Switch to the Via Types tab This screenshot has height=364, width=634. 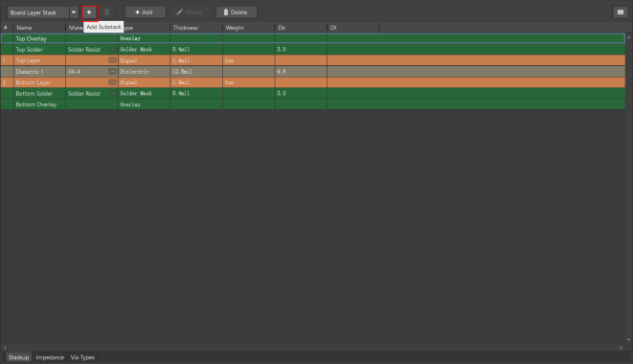pyautogui.click(x=82, y=357)
